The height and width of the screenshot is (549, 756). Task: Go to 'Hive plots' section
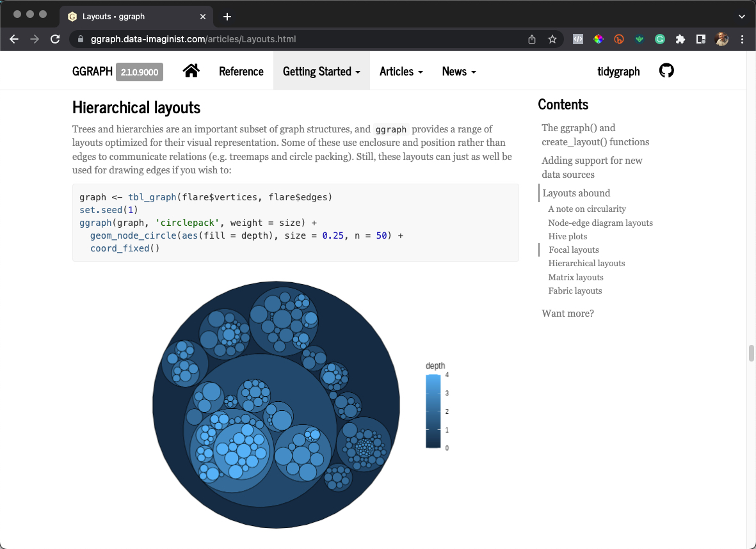[568, 236]
